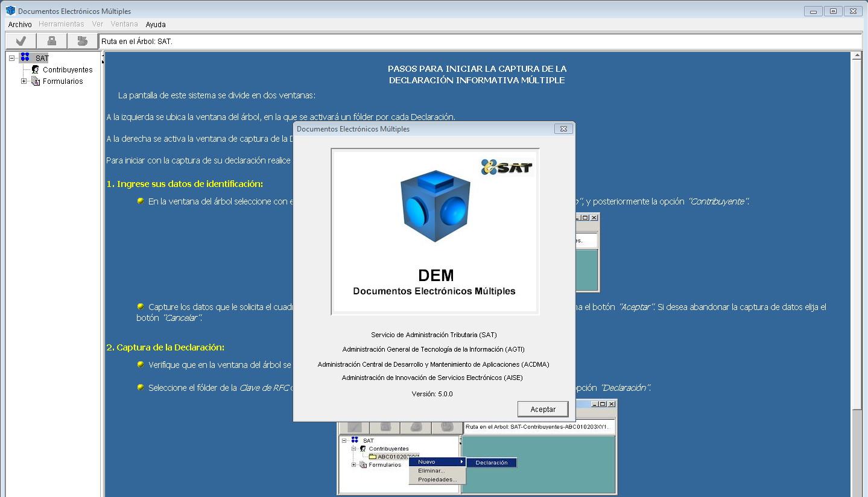Click the checkmark validate toolbar button
The height and width of the screenshot is (497, 868).
click(x=21, y=41)
